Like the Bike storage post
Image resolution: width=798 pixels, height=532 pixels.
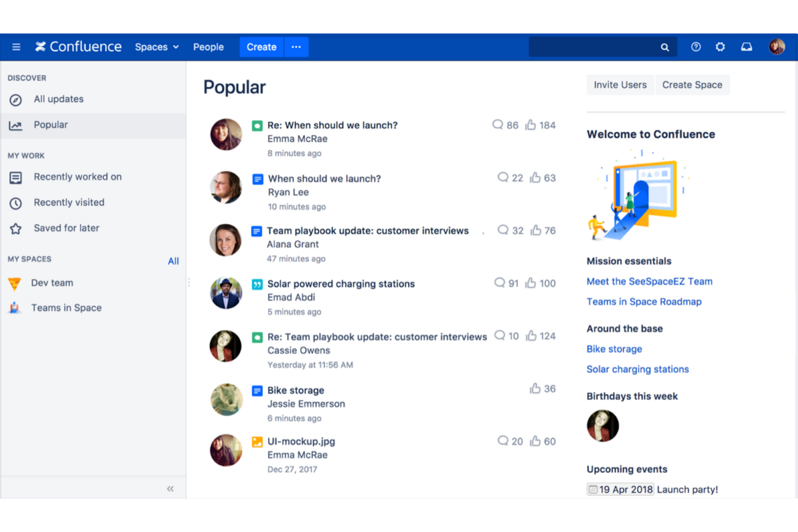click(535, 388)
